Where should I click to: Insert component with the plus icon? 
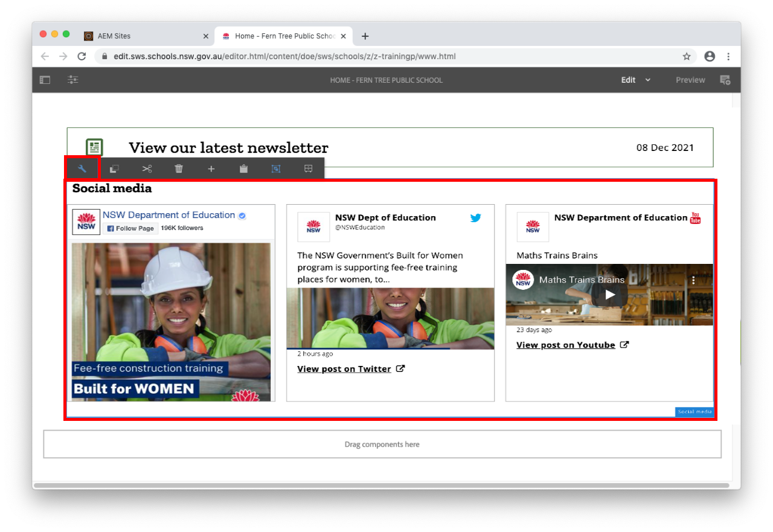click(x=211, y=168)
